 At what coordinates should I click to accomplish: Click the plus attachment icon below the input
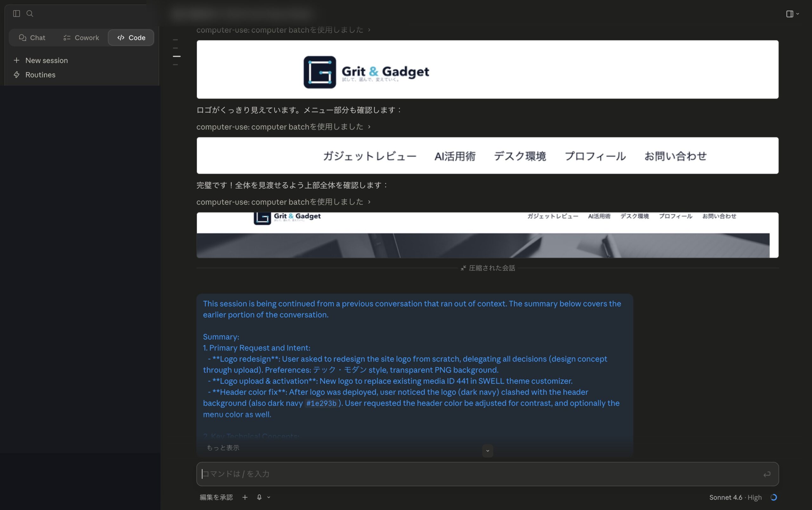tap(245, 497)
